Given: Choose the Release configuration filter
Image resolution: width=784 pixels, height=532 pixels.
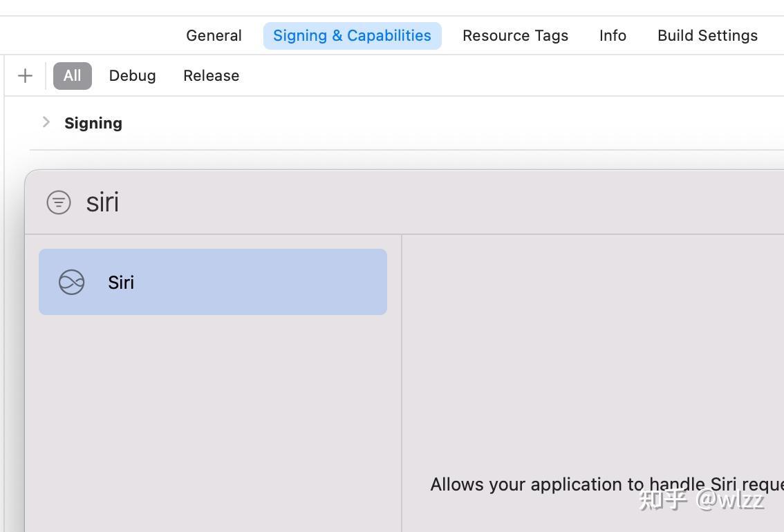Looking at the screenshot, I should coord(211,75).
